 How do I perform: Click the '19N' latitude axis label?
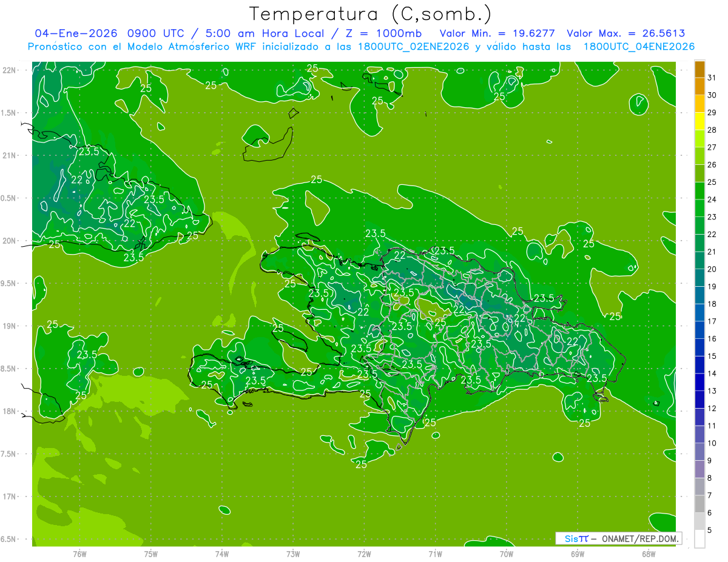tap(8, 326)
